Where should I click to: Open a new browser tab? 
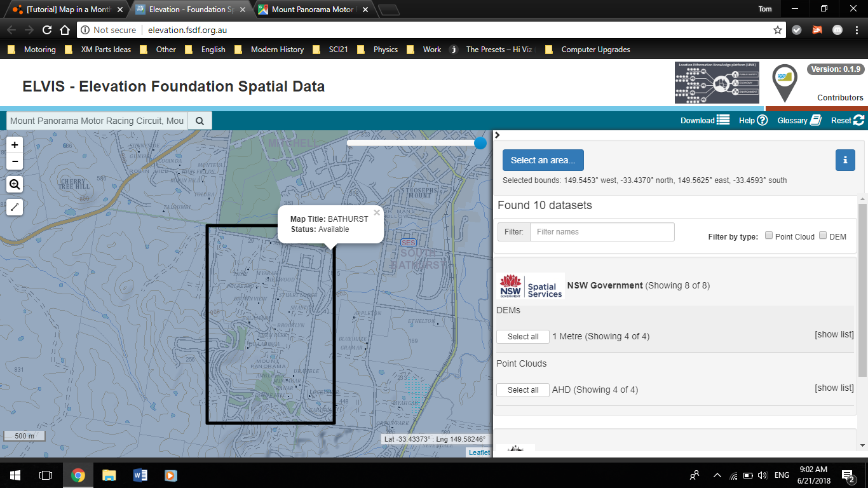coord(388,10)
